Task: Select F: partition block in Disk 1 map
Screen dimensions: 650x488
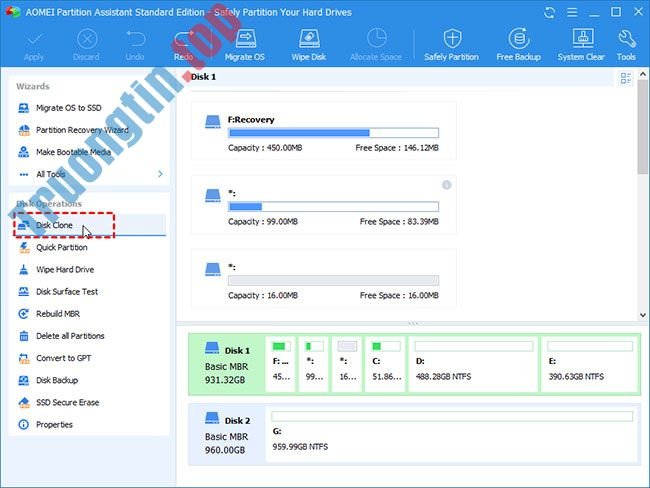Action: pyautogui.click(x=281, y=364)
